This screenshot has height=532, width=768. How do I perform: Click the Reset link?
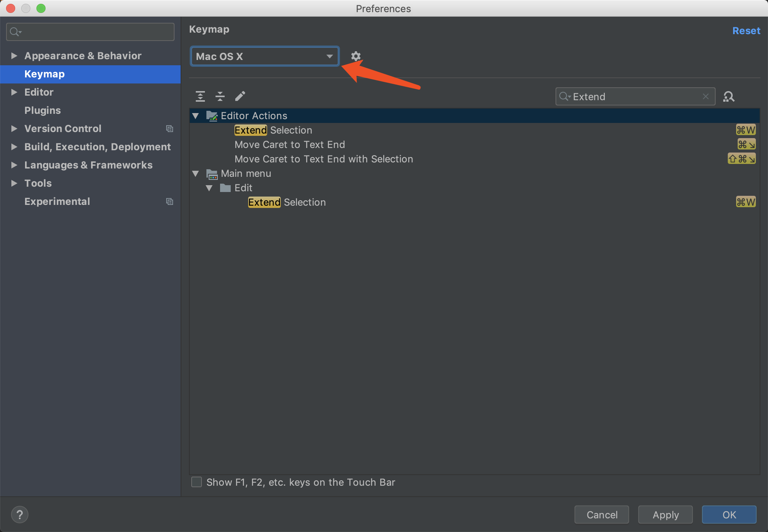coord(746,31)
